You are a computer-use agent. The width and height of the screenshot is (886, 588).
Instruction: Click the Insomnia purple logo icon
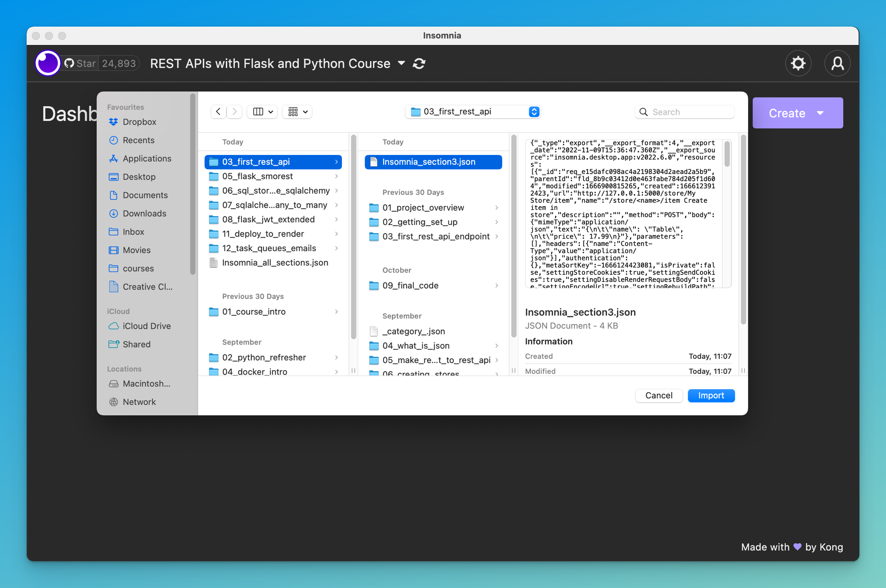click(x=47, y=63)
